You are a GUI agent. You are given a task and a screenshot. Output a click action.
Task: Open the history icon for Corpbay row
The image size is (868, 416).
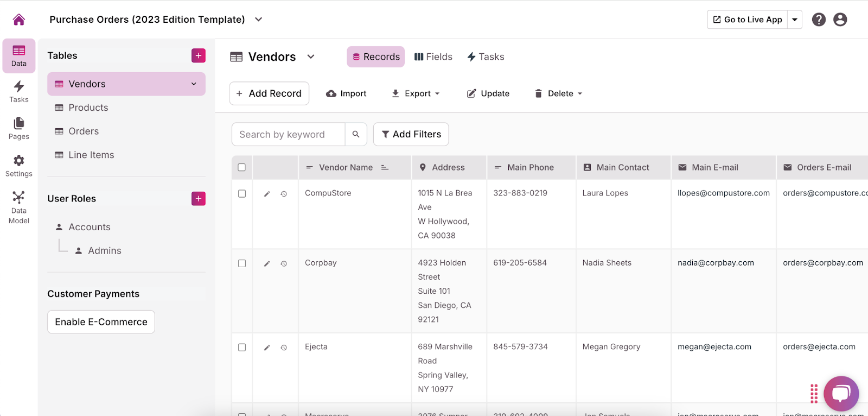click(x=284, y=264)
